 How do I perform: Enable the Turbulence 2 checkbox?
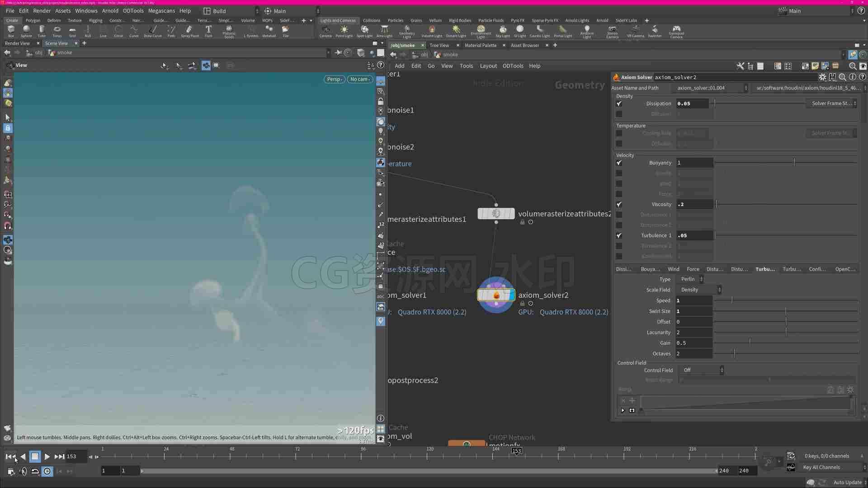[x=619, y=246]
